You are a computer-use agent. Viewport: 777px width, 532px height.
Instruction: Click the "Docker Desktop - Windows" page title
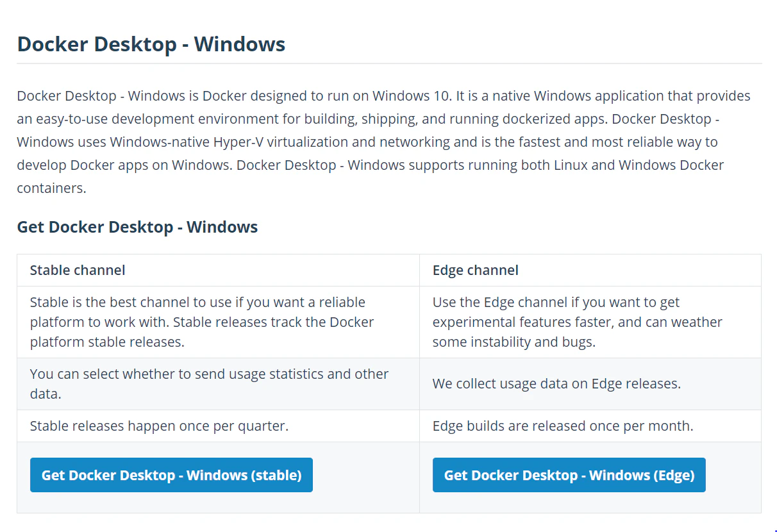[x=151, y=44]
